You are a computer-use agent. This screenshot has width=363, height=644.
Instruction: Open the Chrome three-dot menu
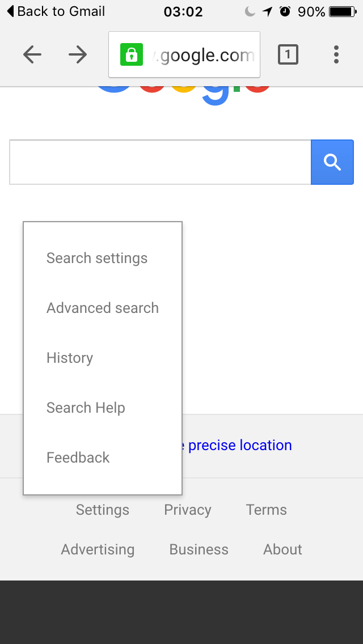[336, 54]
